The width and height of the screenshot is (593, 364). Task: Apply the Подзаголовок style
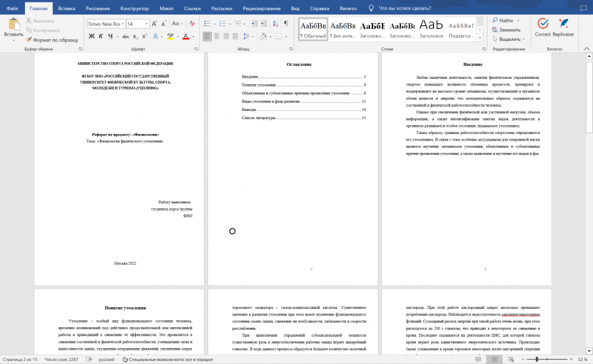461,30
